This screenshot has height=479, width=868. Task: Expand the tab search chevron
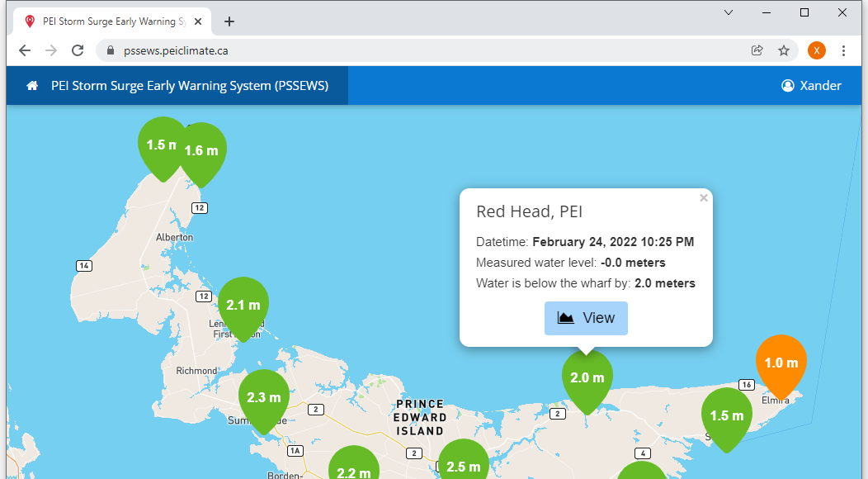pyautogui.click(x=729, y=12)
